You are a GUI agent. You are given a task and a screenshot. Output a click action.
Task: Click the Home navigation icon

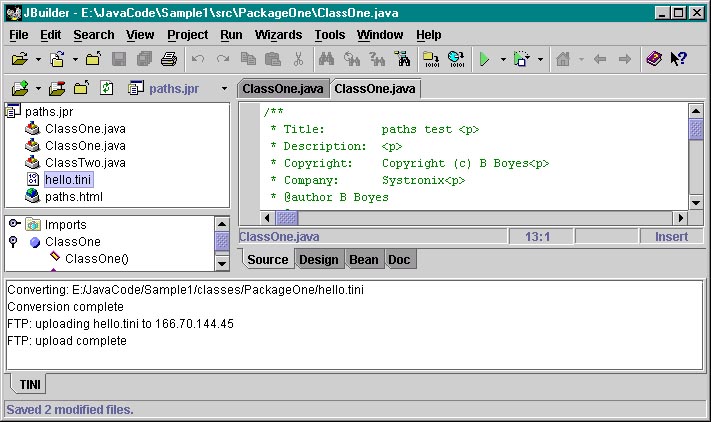563,60
